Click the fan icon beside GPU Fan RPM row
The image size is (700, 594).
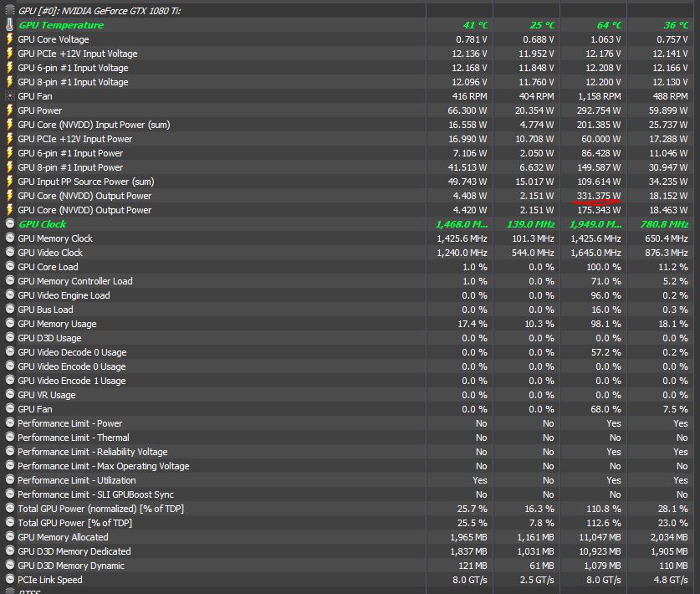pos(9,96)
